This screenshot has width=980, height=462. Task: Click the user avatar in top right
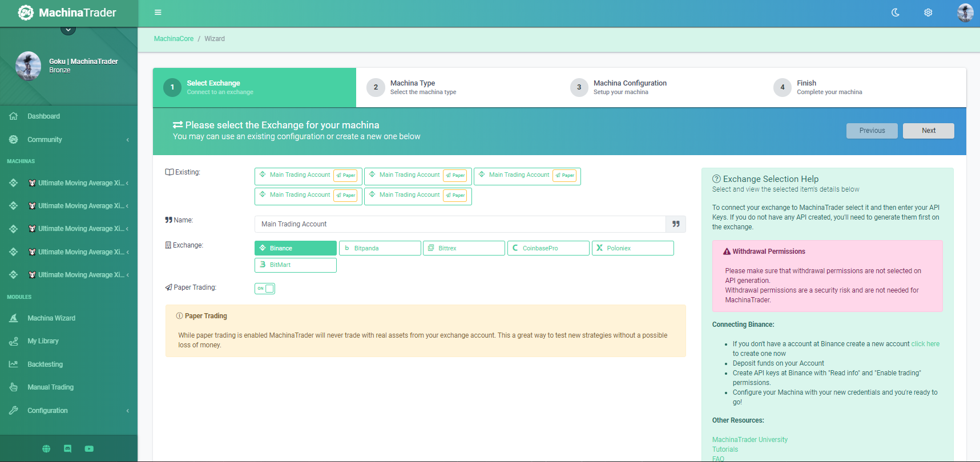point(965,13)
